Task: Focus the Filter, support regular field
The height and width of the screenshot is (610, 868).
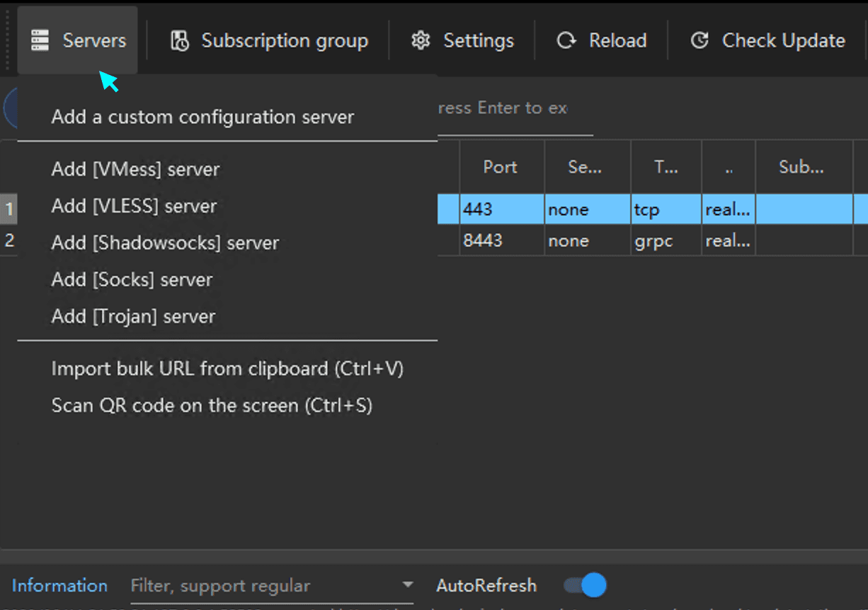Action: 273,586
